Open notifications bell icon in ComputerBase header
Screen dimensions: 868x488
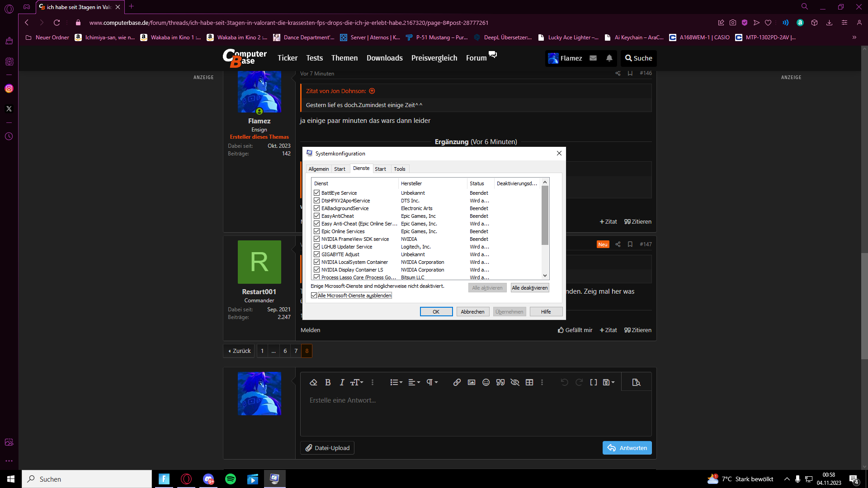pyautogui.click(x=609, y=58)
